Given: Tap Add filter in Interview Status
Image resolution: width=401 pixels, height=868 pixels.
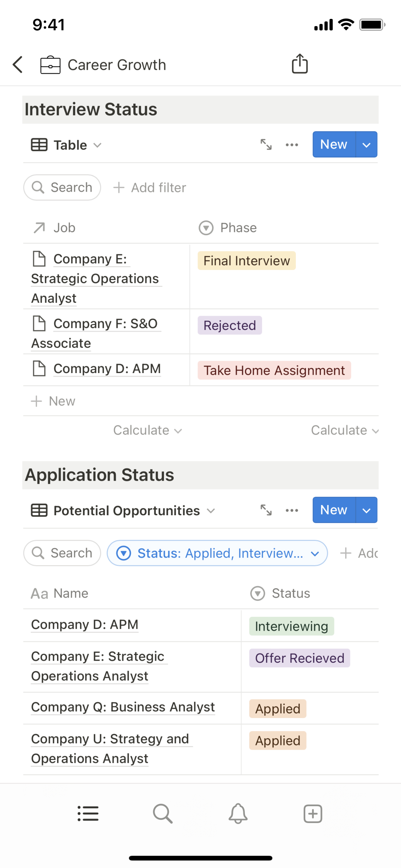Looking at the screenshot, I should point(150,187).
